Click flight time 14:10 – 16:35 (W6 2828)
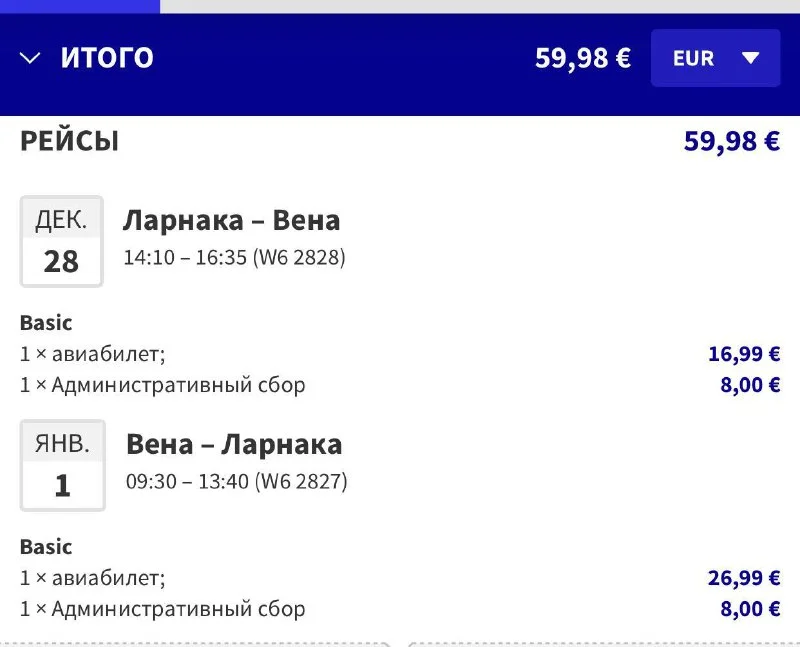The width and height of the screenshot is (800, 647). (234, 257)
